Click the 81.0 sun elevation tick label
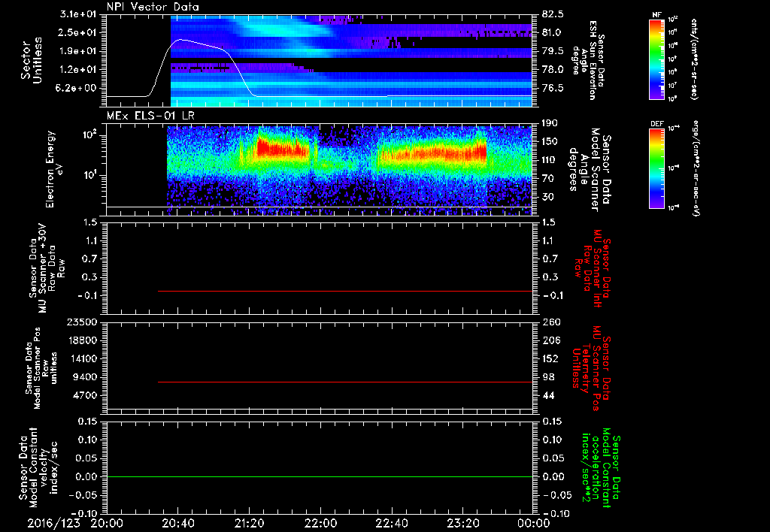 coord(553,32)
